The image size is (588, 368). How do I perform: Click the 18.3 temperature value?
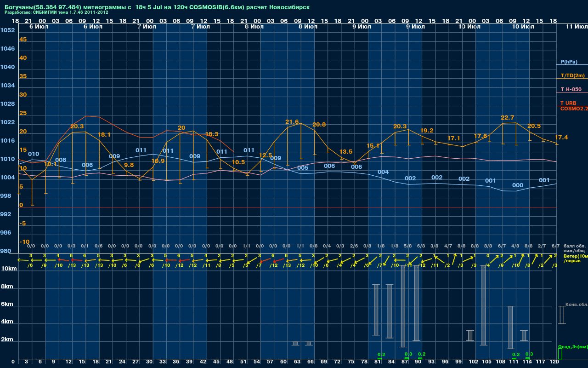point(212,134)
